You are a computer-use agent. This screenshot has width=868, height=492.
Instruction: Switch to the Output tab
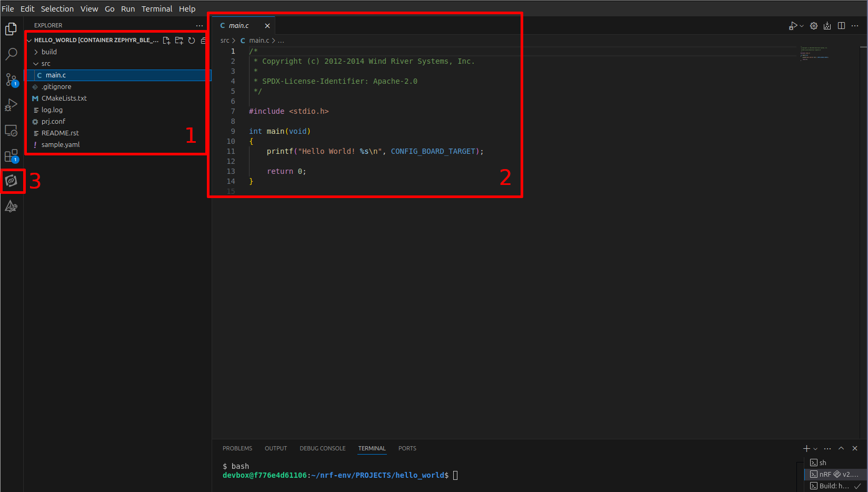(276, 448)
